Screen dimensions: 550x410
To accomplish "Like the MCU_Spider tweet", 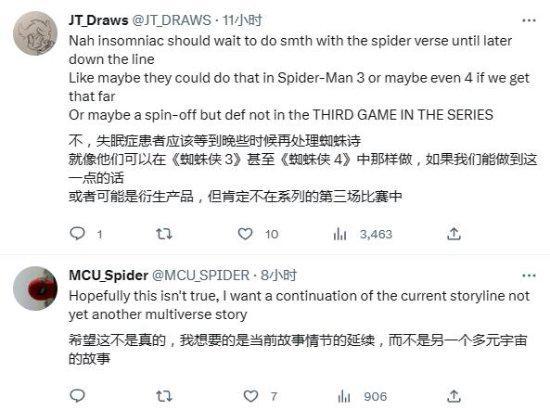I will 251,396.
